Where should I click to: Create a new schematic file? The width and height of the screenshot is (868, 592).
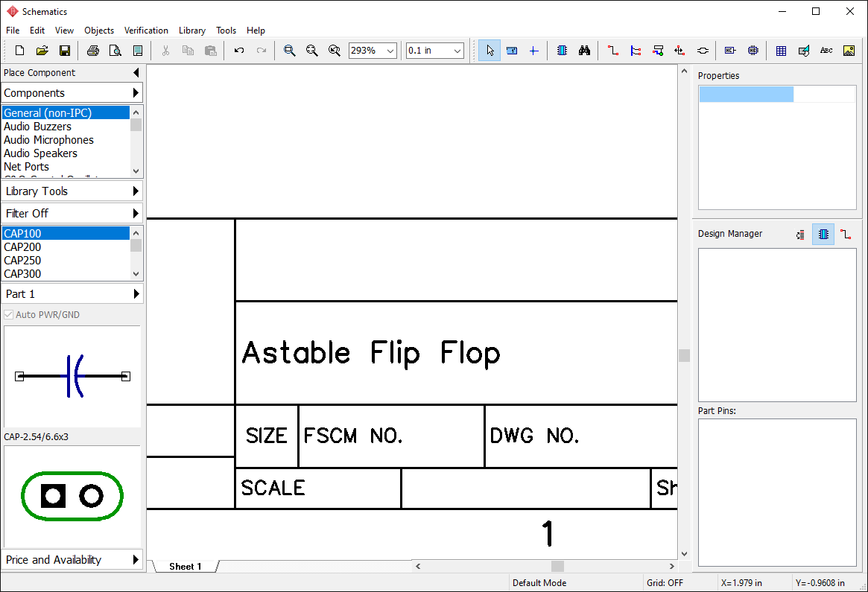pyautogui.click(x=20, y=51)
